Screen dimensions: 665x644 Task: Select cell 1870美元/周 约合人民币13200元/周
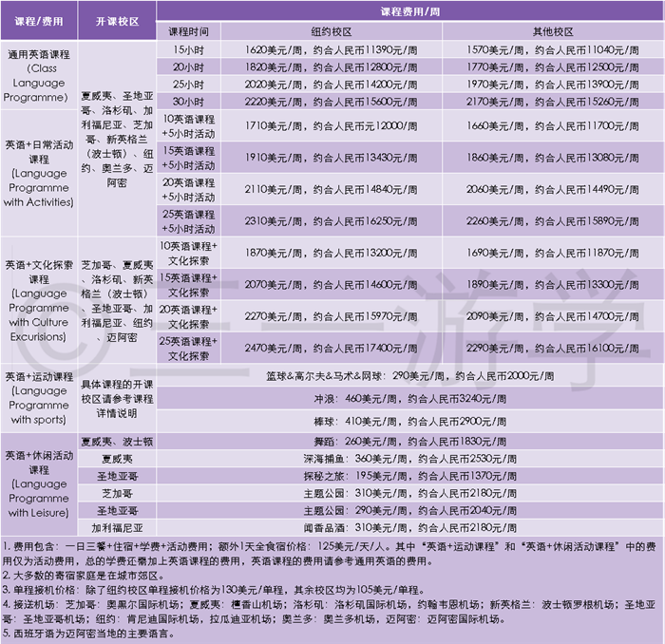332,253
